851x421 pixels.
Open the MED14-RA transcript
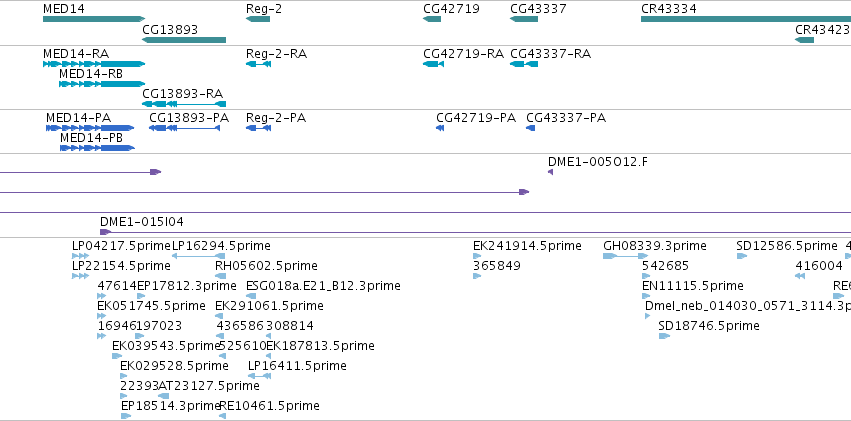[x=94, y=64]
